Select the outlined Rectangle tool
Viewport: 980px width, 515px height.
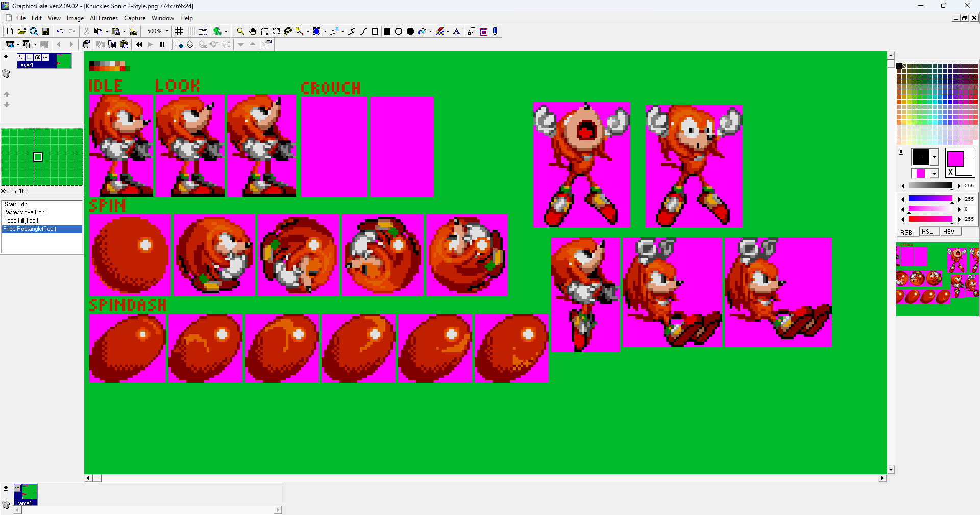pyautogui.click(x=375, y=31)
